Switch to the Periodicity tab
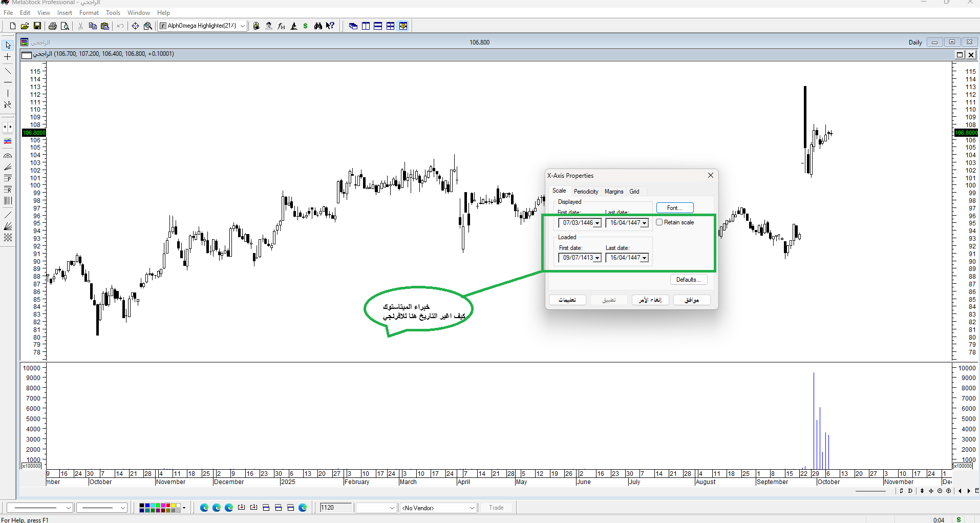Image resolution: width=980 pixels, height=523 pixels. coord(586,192)
